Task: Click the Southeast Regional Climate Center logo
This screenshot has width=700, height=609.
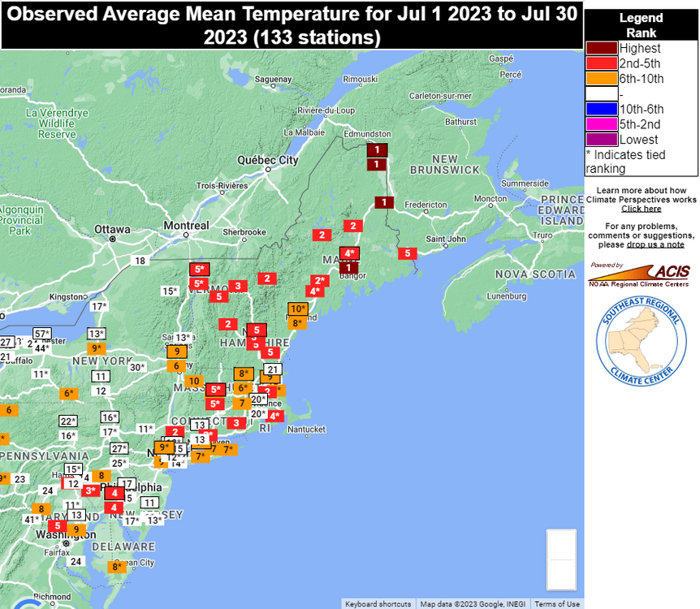Action: 641,342
